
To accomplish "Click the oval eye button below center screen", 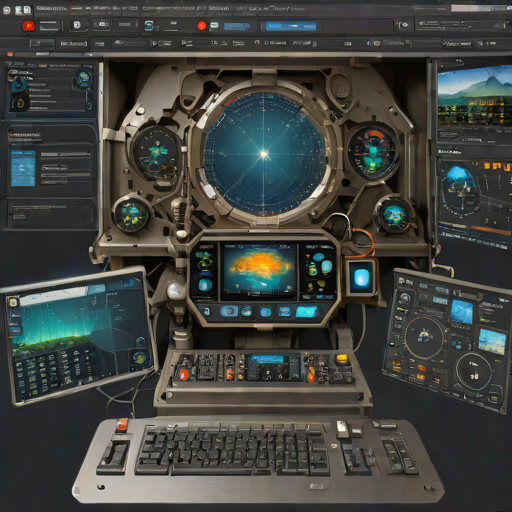I will click(x=229, y=311).
